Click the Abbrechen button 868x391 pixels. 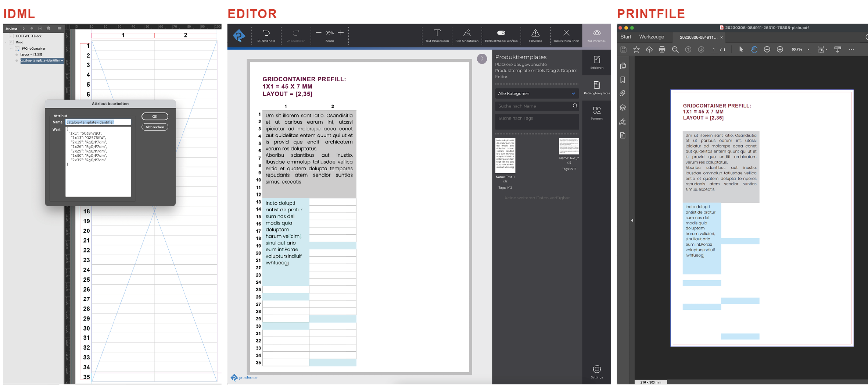point(155,127)
